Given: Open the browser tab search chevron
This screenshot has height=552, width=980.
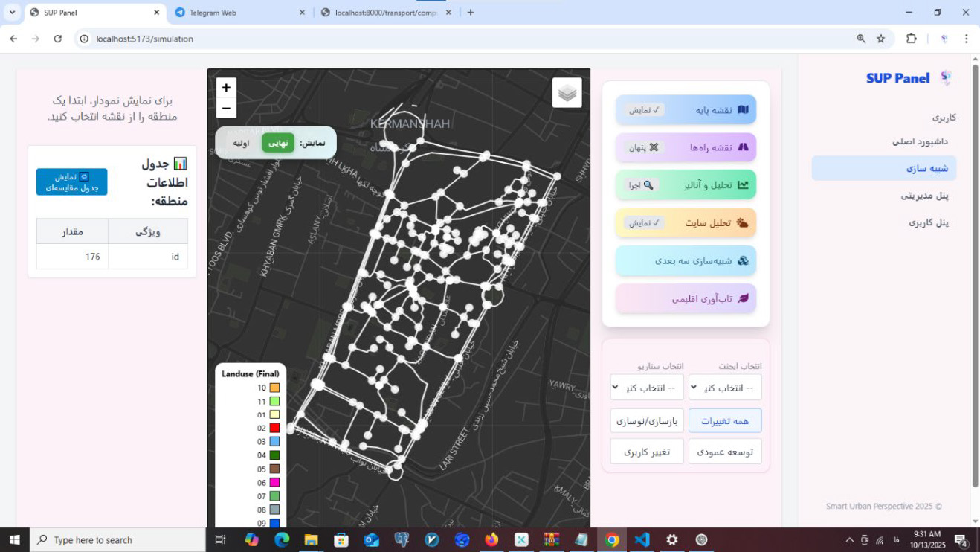Looking at the screenshot, I should [12, 13].
